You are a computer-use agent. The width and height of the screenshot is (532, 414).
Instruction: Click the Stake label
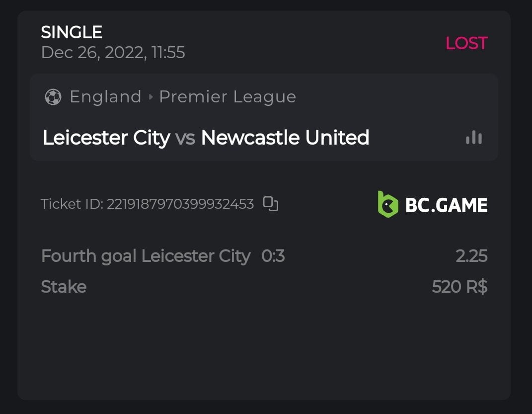pos(64,287)
